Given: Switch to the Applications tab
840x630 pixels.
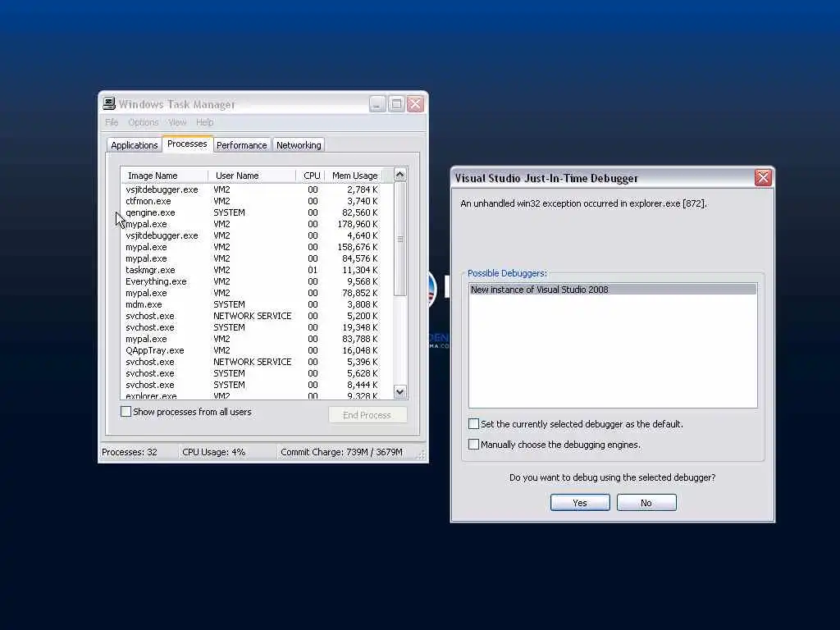Looking at the screenshot, I should coord(134,145).
